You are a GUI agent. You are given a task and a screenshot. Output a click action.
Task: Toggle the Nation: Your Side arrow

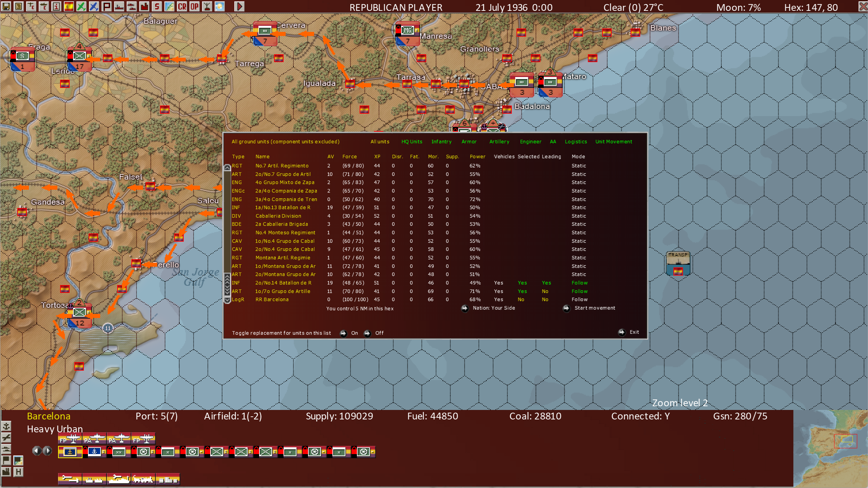tap(465, 308)
